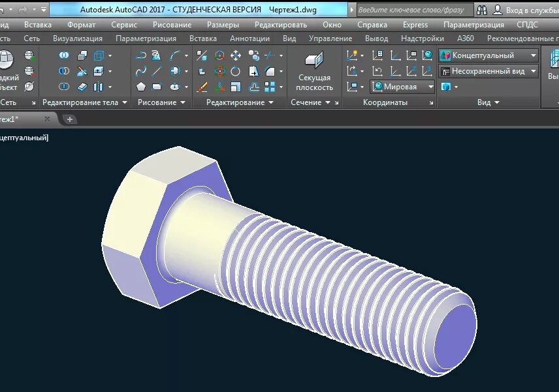Start the Rectangle drawing tool
Viewport: 559px width, 392px height.
click(157, 87)
